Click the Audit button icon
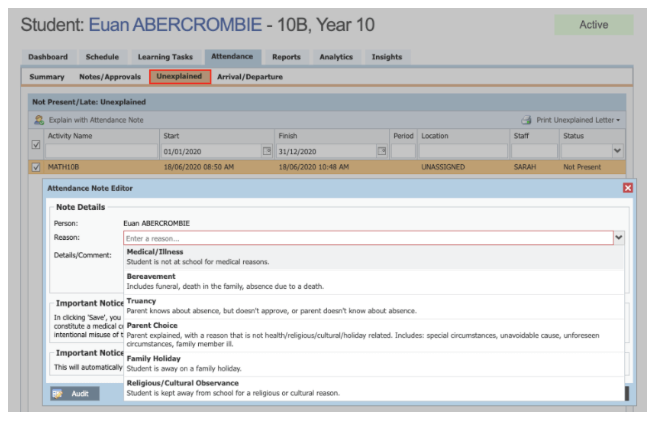Screen dimensions: 659x428 click(x=56, y=394)
